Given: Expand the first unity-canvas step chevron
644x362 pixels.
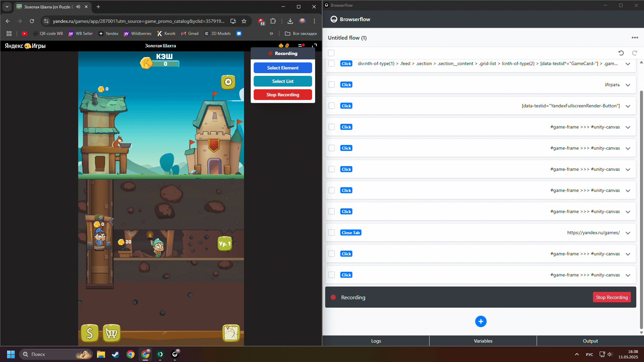Looking at the screenshot, I should click(x=628, y=127).
